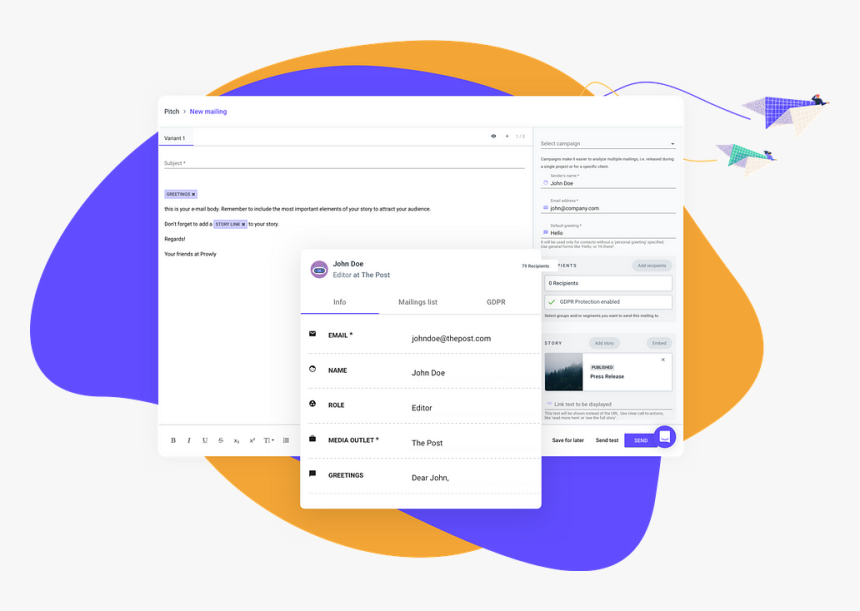Image resolution: width=860 pixels, height=611 pixels.
Task: Apply underline formatting to text
Action: click(205, 440)
